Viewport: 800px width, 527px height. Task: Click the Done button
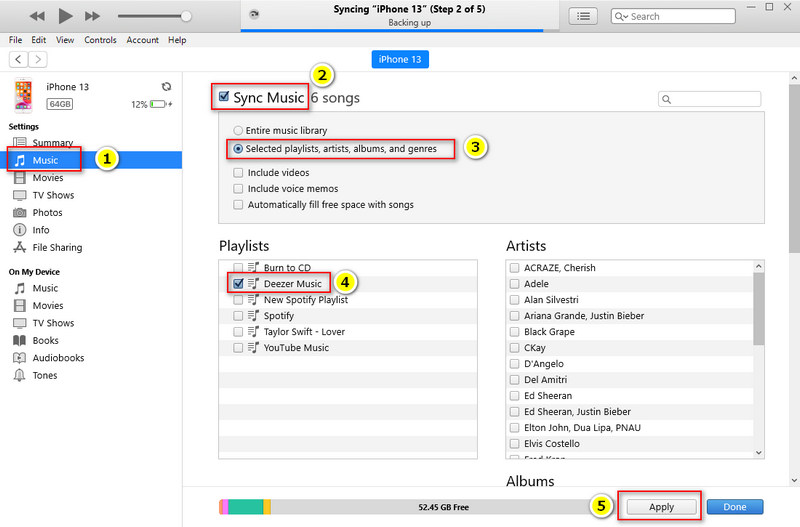(x=735, y=507)
